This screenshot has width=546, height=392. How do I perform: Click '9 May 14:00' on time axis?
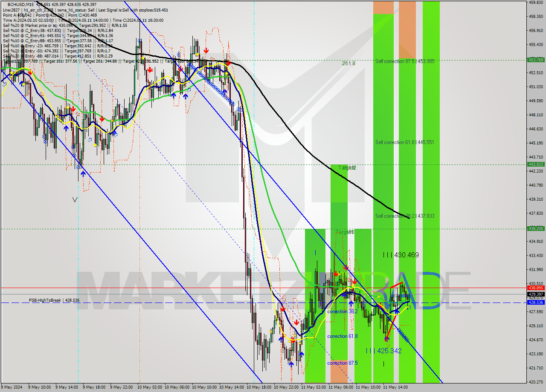(x=67, y=387)
